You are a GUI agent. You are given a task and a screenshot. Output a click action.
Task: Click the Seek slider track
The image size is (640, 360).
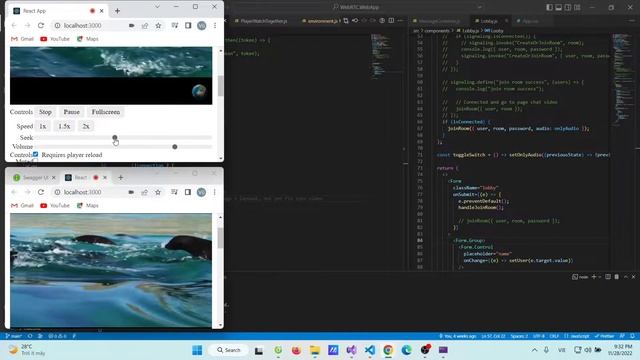(124, 138)
